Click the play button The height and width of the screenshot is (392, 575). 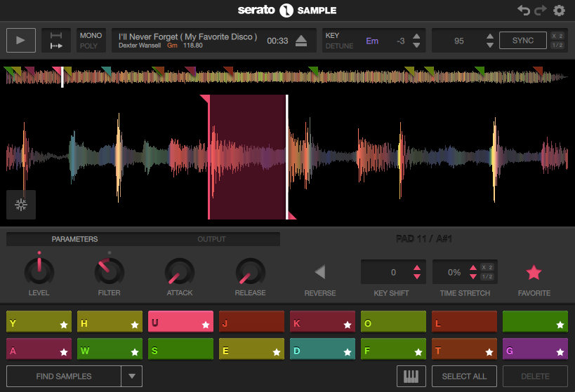(21, 40)
